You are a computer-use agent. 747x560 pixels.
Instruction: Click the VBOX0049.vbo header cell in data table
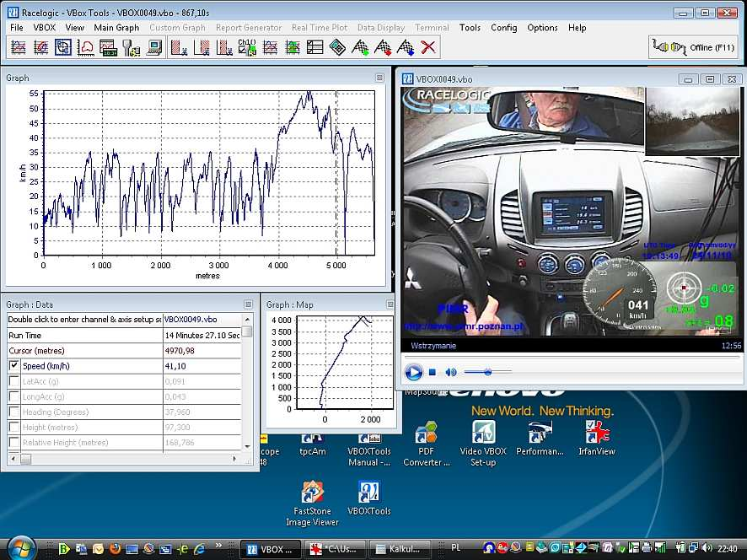tap(202, 320)
